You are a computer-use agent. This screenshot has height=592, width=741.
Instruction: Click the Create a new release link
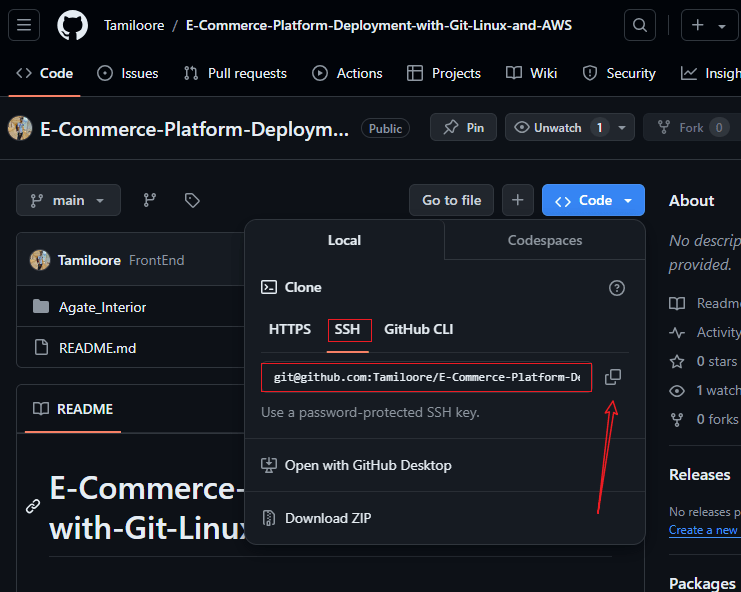[704, 530]
